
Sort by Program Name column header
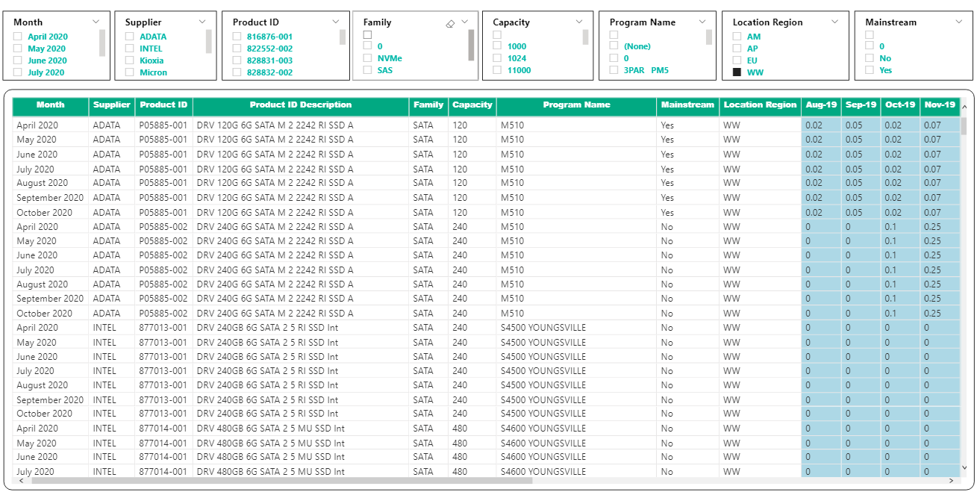(576, 106)
